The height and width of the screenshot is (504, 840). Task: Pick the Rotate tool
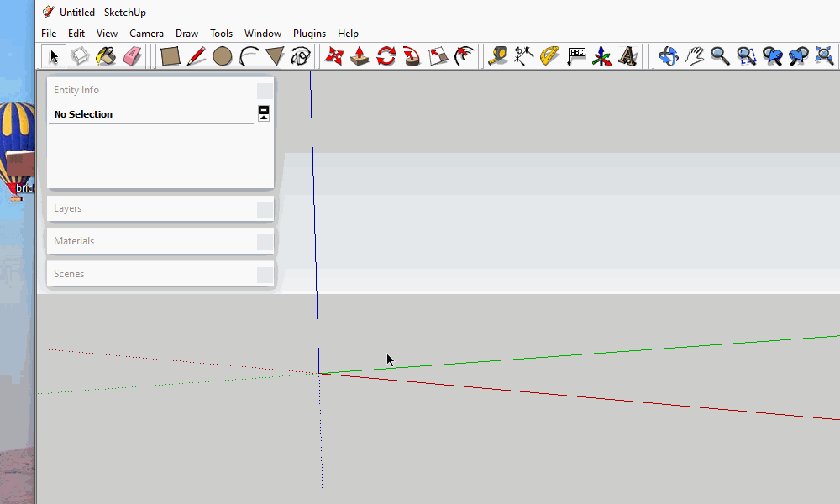coord(386,56)
